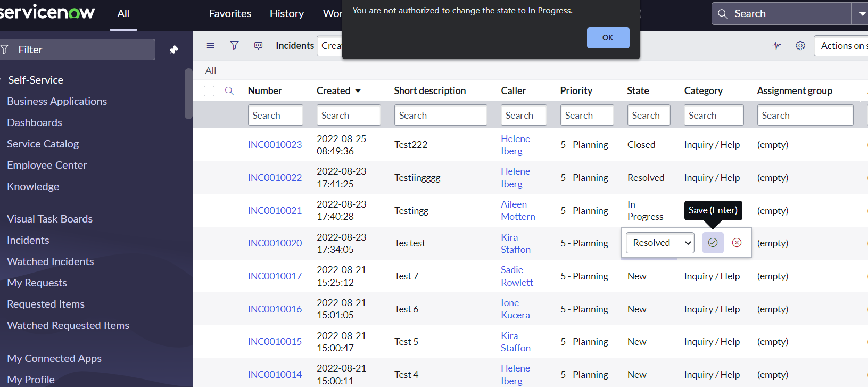Open the list hamburger menu icon

point(210,46)
